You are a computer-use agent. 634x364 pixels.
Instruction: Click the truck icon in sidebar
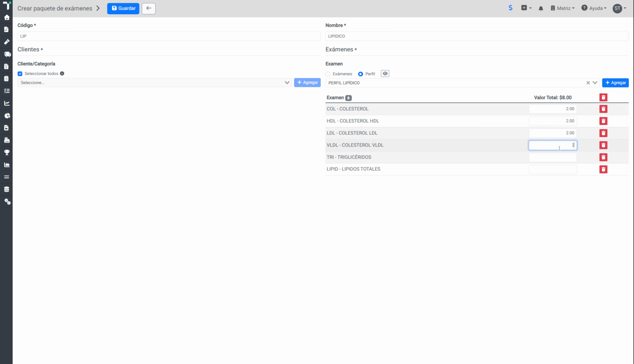tap(7, 54)
